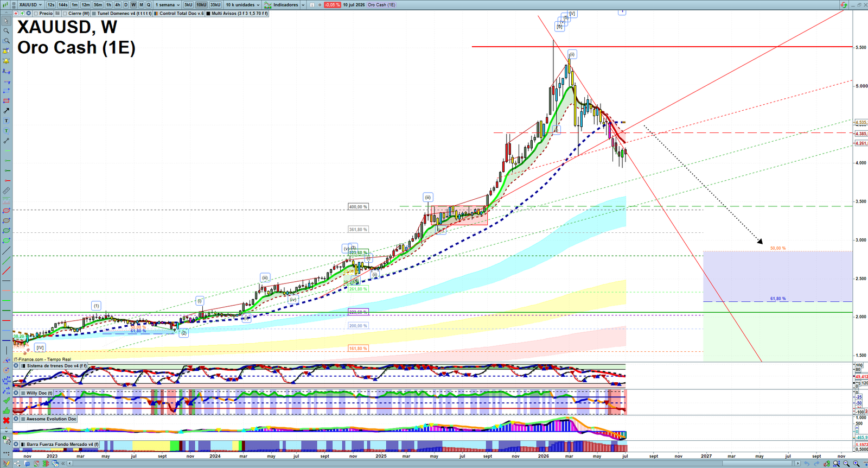Click the red X delete tool

pyautogui.click(x=6, y=420)
